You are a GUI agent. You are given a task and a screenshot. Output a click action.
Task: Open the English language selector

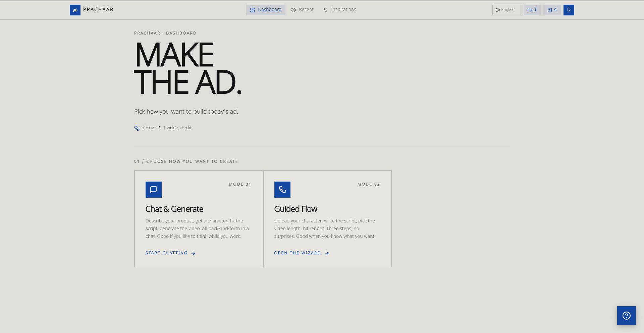click(506, 10)
